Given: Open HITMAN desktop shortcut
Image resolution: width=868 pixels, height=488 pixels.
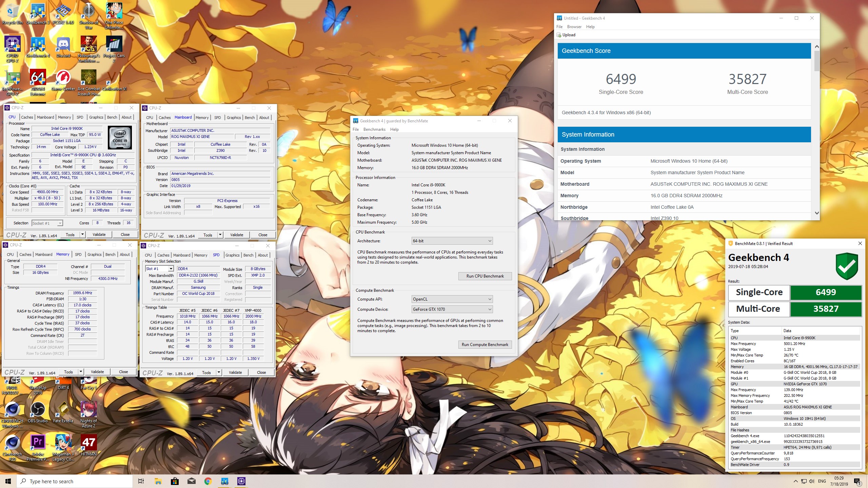Looking at the screenshot, I should [88, 445].
